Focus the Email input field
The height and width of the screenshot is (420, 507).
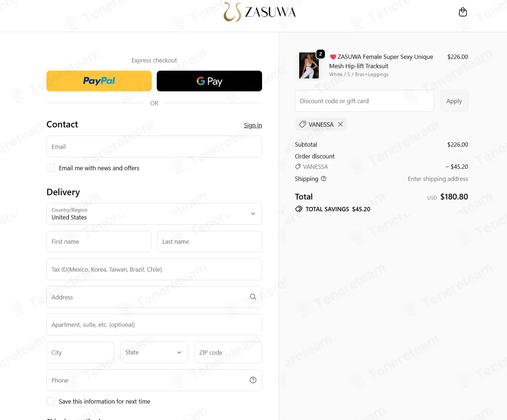point(154,146)
